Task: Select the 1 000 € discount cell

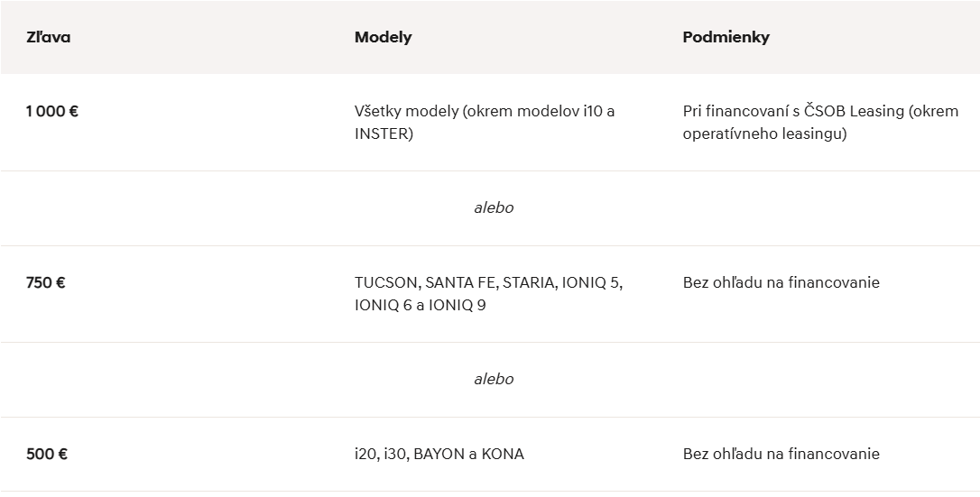Action: click(x=52, y=111)
